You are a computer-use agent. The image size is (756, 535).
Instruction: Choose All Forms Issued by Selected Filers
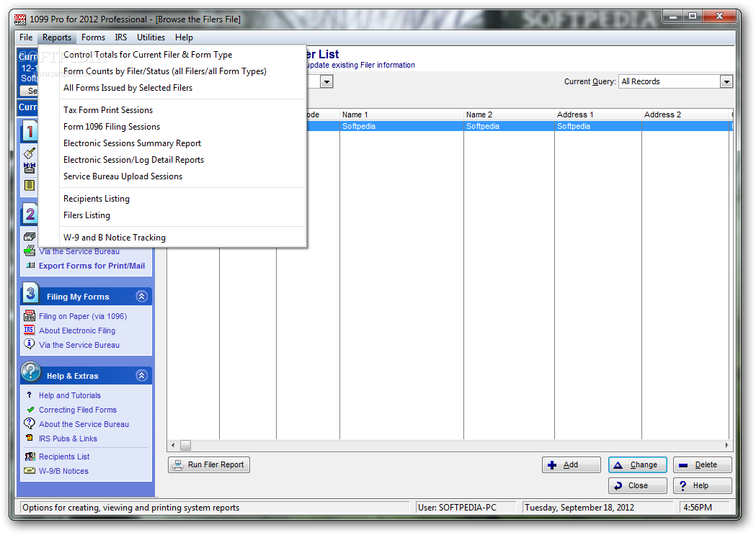click(x=172, y=88)
